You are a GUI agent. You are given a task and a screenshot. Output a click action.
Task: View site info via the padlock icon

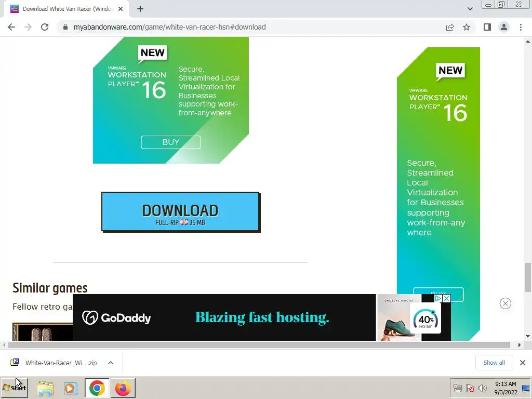(65, 27)
